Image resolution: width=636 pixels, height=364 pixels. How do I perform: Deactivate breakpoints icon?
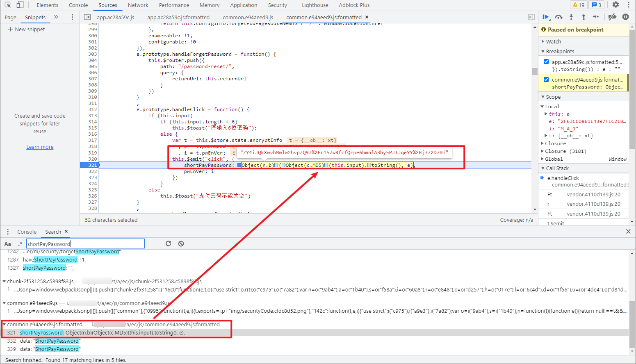click(612, 17)
